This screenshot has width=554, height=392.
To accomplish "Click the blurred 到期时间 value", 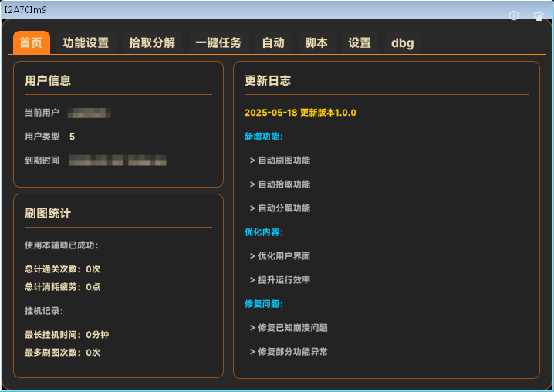I will click(x=117, y=161).
